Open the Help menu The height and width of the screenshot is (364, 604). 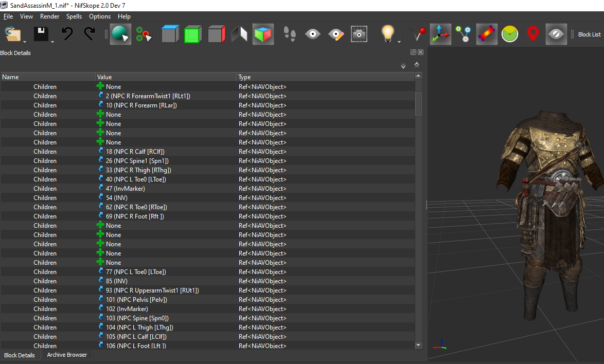124,16
